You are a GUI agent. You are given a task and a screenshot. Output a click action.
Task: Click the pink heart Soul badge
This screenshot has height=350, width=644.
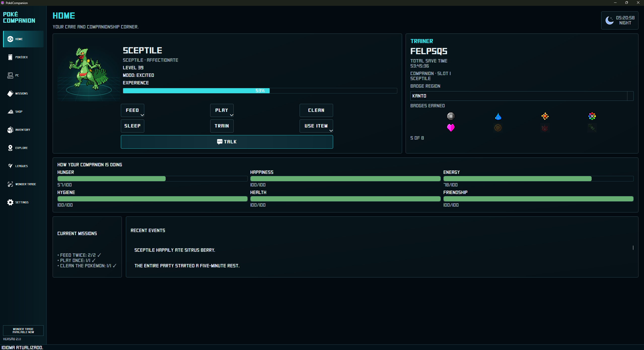(x=451, y=128)
